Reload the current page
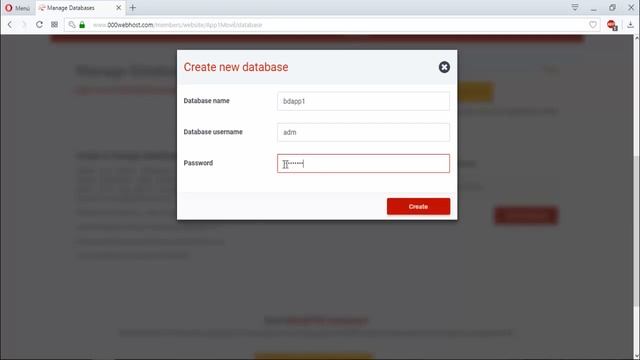 39,24
